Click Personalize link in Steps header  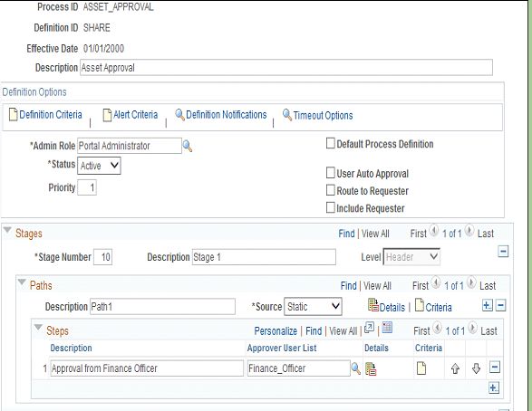point(276,331)
